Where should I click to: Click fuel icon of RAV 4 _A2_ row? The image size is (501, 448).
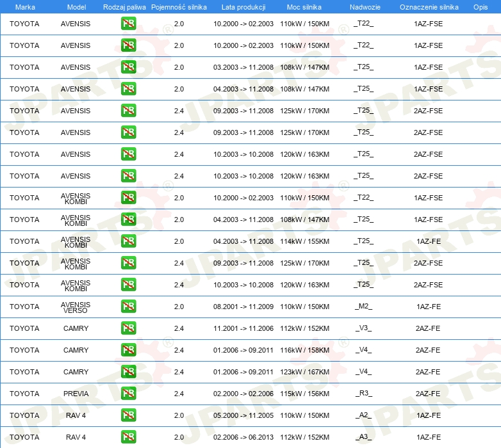point(128,415)
